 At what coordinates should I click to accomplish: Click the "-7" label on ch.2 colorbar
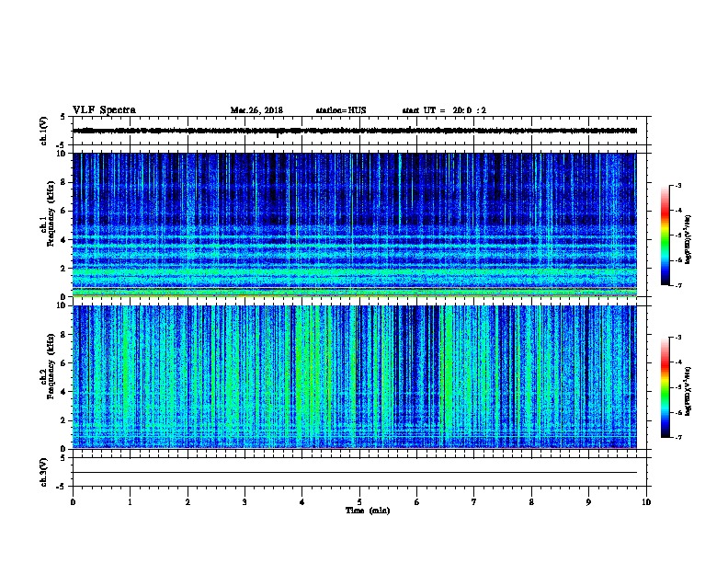pyautogui.click(x=678, y=438)
